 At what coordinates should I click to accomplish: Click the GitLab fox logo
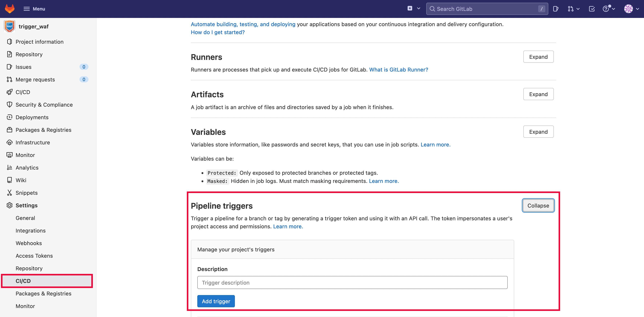(x=10, y=9)
